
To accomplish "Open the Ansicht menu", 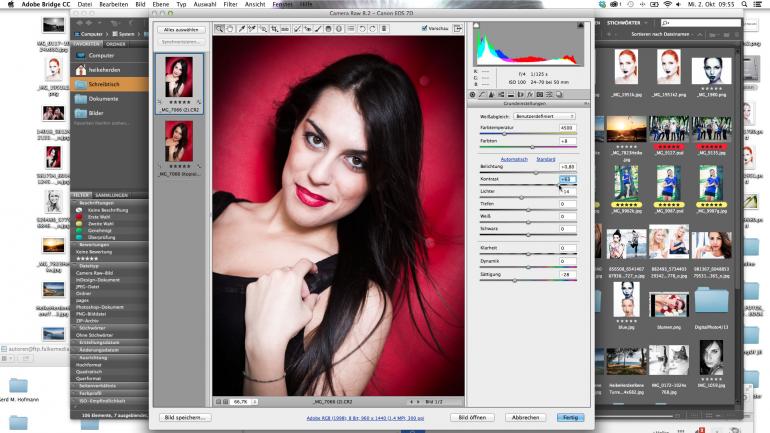I will point(255,4).
